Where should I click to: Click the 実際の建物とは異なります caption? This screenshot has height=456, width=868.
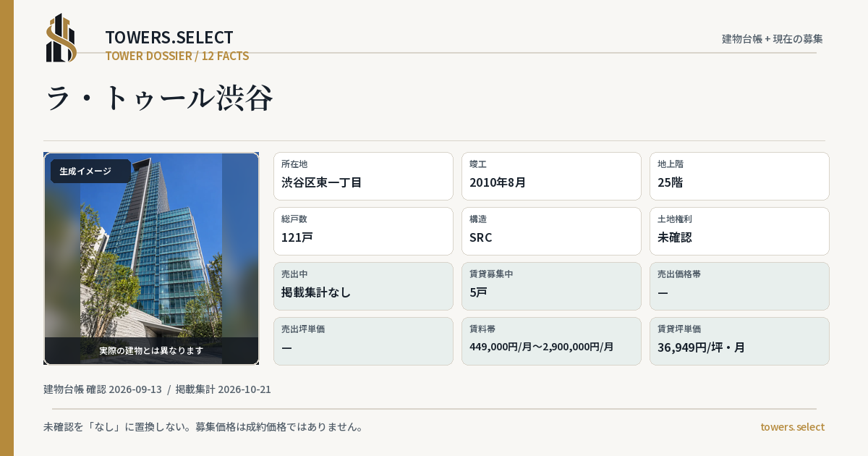click(151, 350)
